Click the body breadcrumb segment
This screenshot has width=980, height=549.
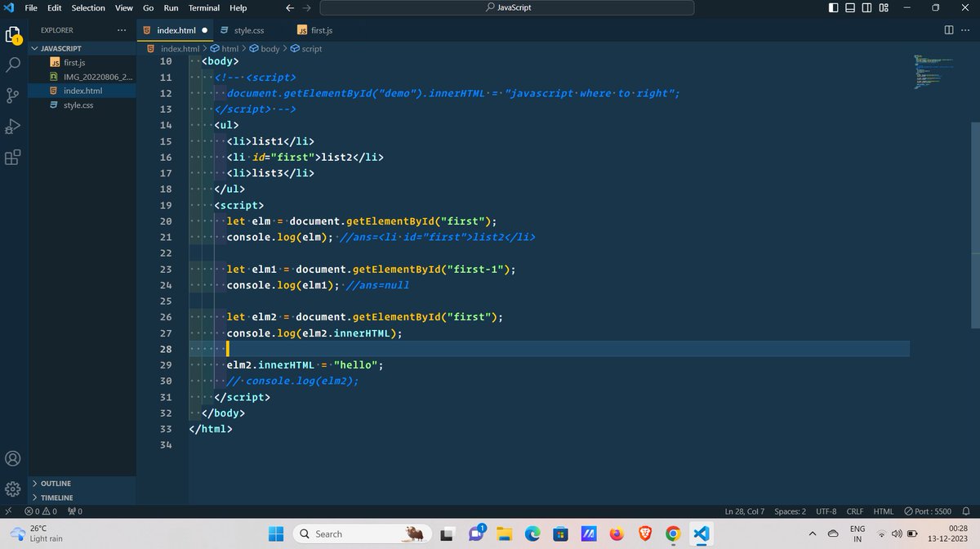(x=265, y=48)
